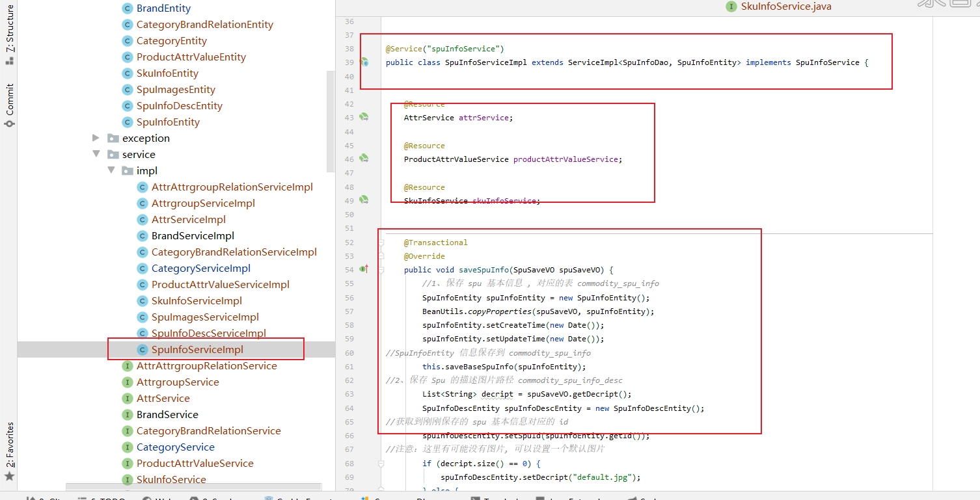
Task: Click the "default.jpg" string literal
Action: (603, 477)
